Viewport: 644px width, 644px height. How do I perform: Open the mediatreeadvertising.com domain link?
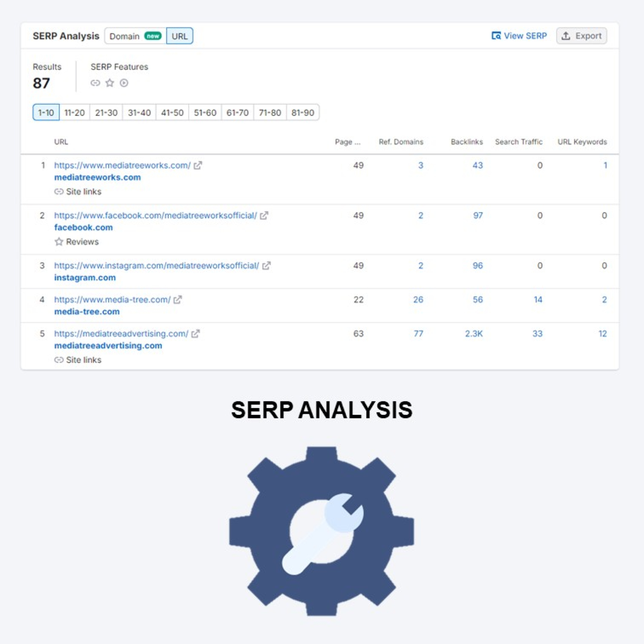click(x=108, y=346)
